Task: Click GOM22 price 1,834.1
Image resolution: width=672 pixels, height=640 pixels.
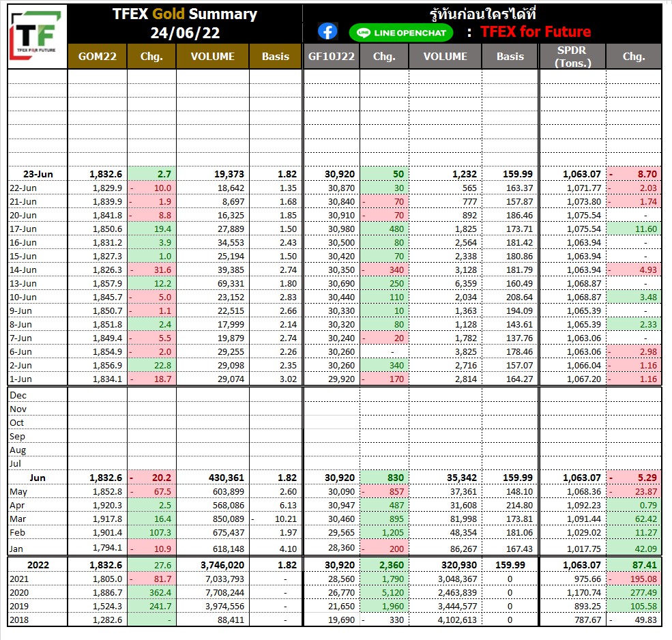Action: pyautogui.click(x=107, y=379)
